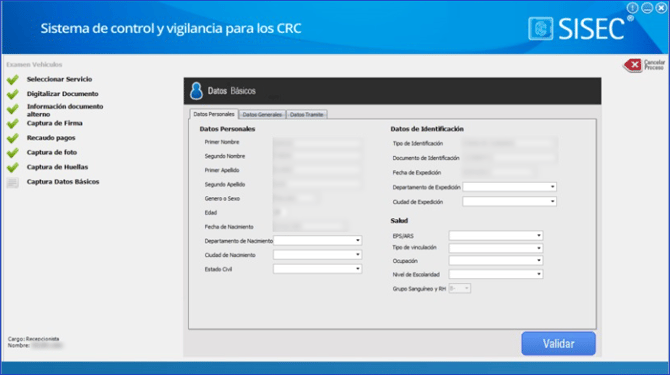Select the Captura de Firma step
This screenshot has height=375, width=670.
coord(55,123)
